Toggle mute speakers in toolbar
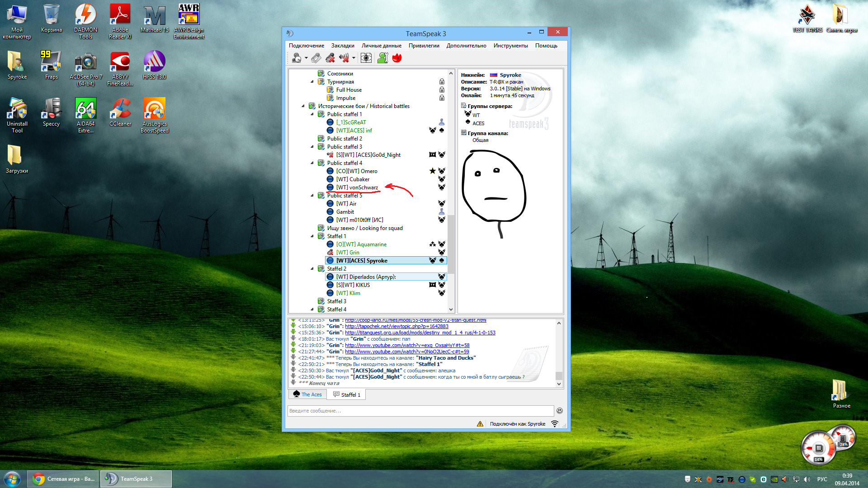868x488 pixels. coord(344,58)
